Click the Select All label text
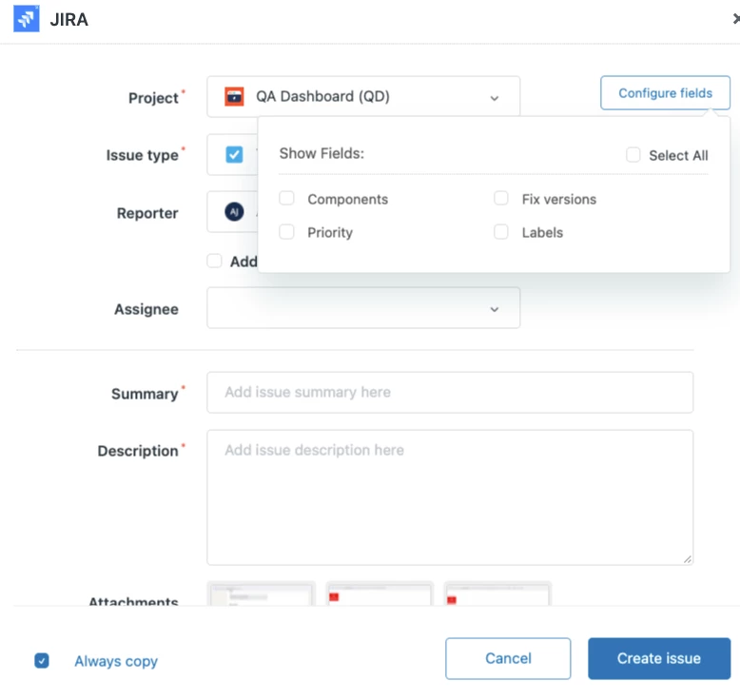 pyautogui.click(x=678, y=155)
